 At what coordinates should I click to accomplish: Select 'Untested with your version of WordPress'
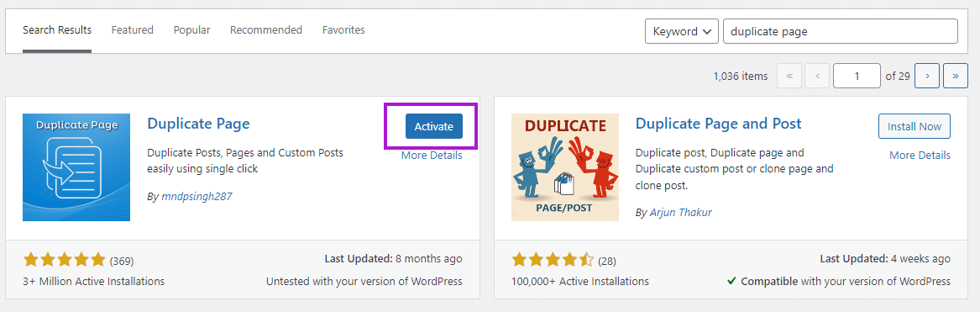pyautogui.click(x=364, y=281)
